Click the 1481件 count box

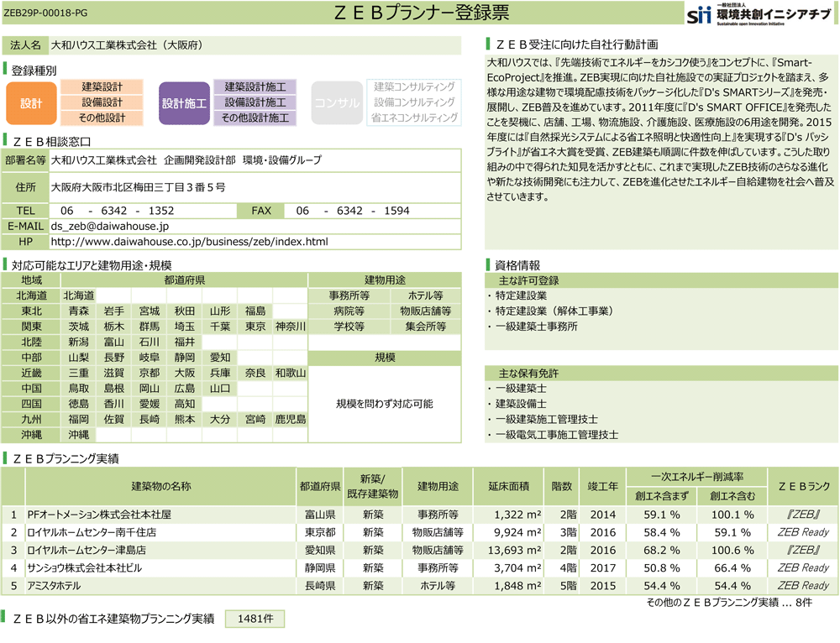click(x=255, y=619)
